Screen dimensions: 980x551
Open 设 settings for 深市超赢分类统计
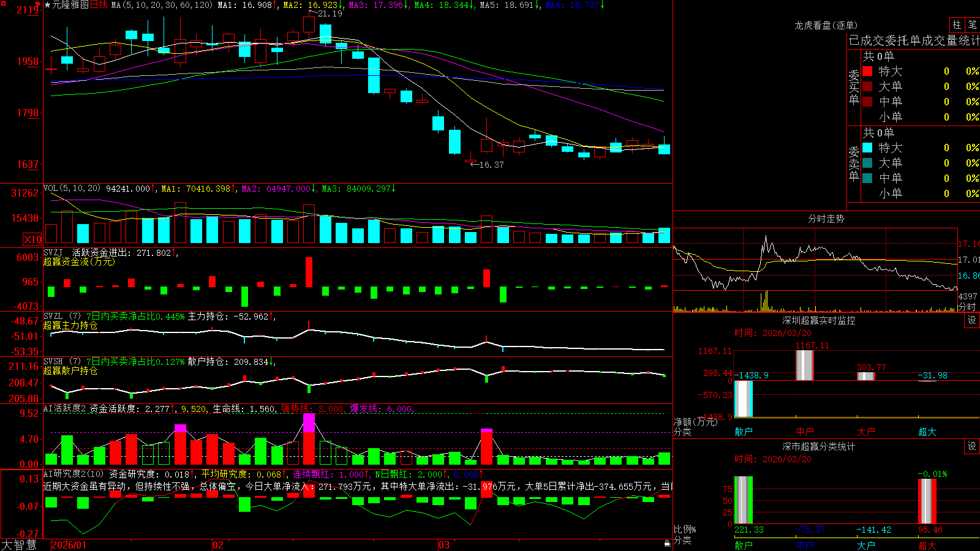(x=972, y=447)
